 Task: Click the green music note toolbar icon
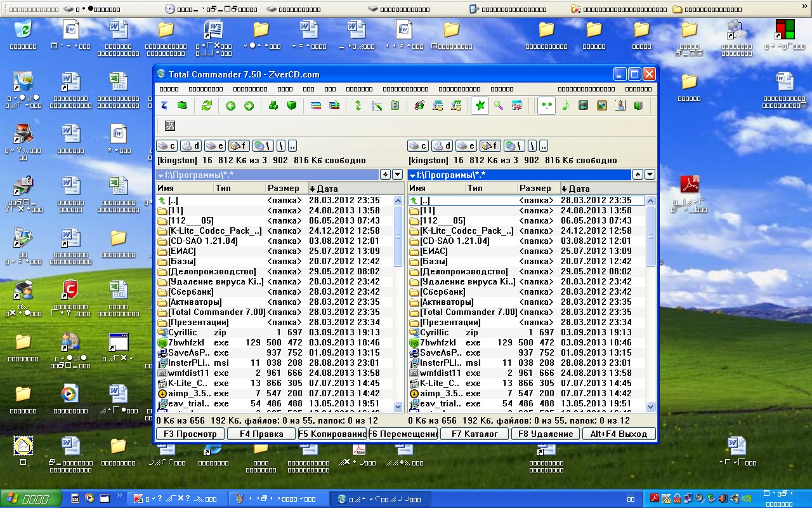click(x=565, y=106)
